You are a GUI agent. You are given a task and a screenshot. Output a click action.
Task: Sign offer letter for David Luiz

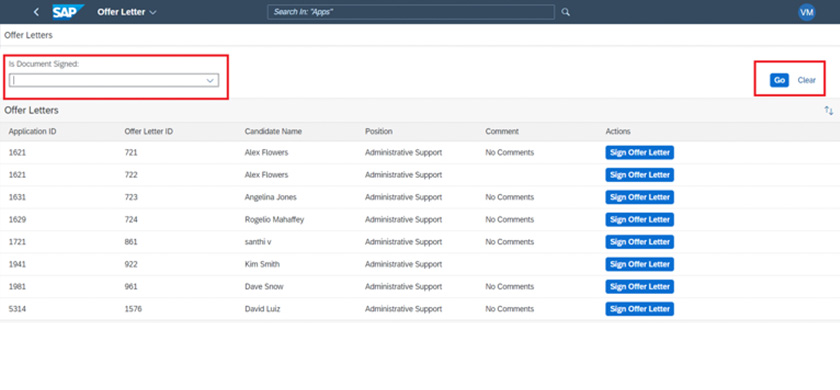[x=640, y=309]
